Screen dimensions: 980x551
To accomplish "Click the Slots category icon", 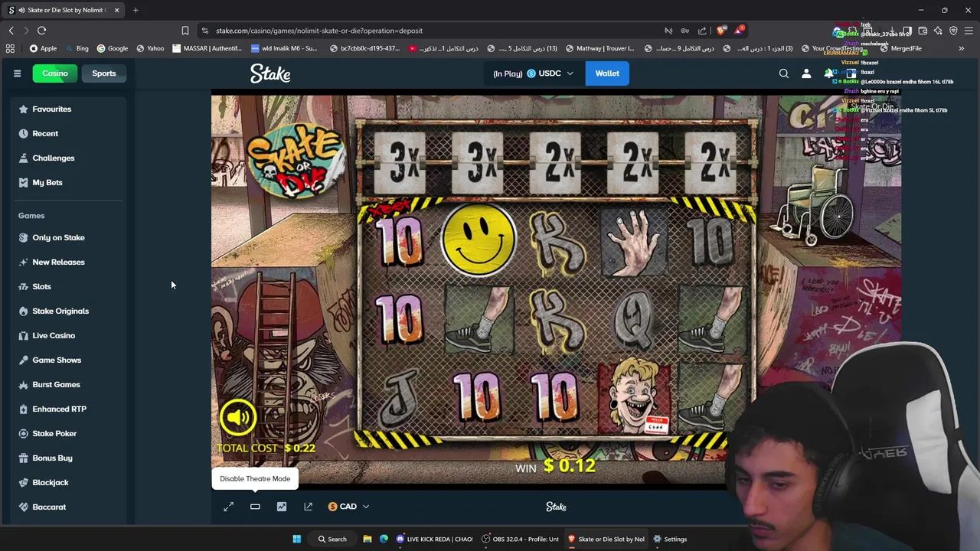I will click(23, 286).
